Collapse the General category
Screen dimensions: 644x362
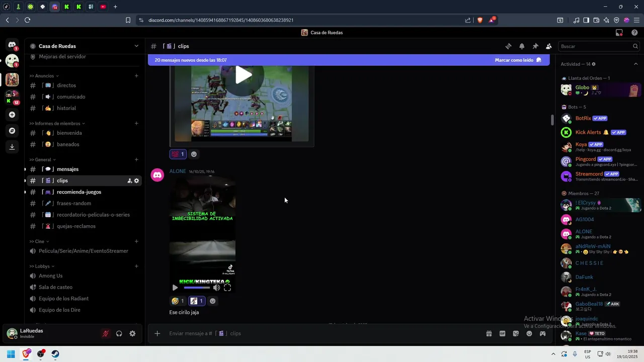[42, 160]
